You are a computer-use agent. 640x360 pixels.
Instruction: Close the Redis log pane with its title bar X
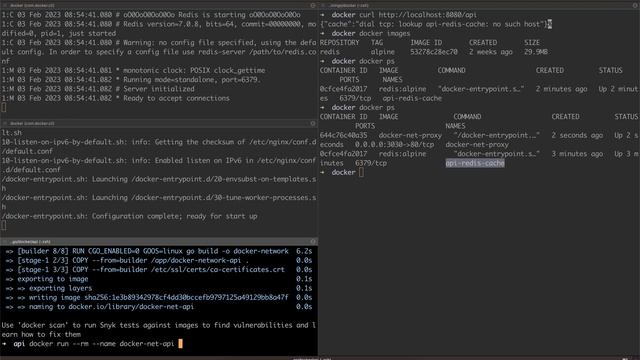pyautogui.click(x=5, y=5)
